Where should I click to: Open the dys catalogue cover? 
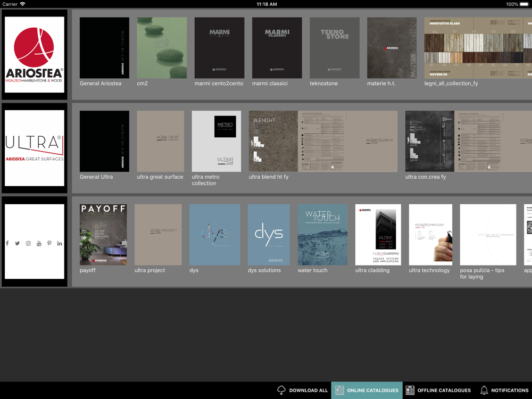pyautogui.click(x=215, y=235)
